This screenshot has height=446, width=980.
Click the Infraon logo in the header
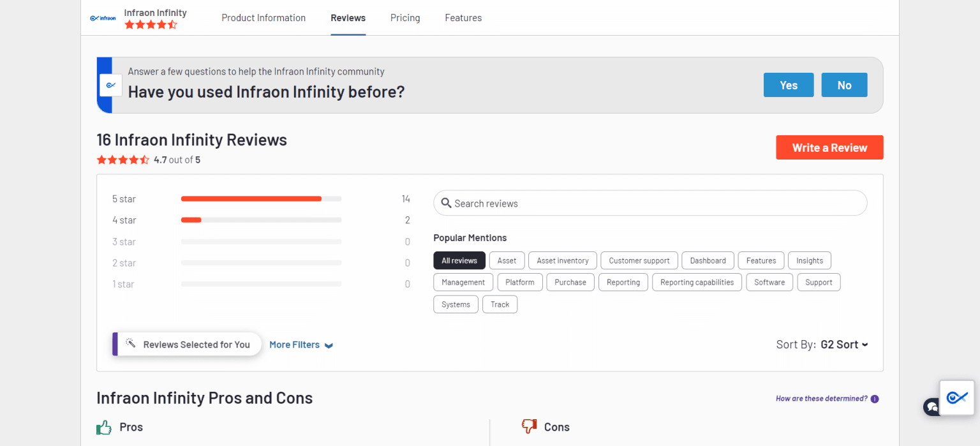click(103, 17)
